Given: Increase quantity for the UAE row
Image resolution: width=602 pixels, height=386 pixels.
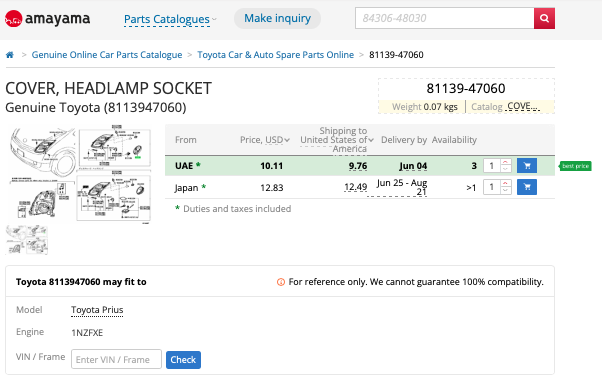Looking at the screenshot, I should click(506, 162).
